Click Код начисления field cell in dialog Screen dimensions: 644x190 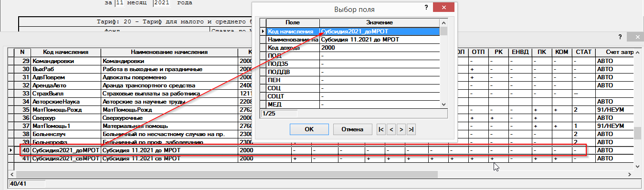[x=293, y=32]
